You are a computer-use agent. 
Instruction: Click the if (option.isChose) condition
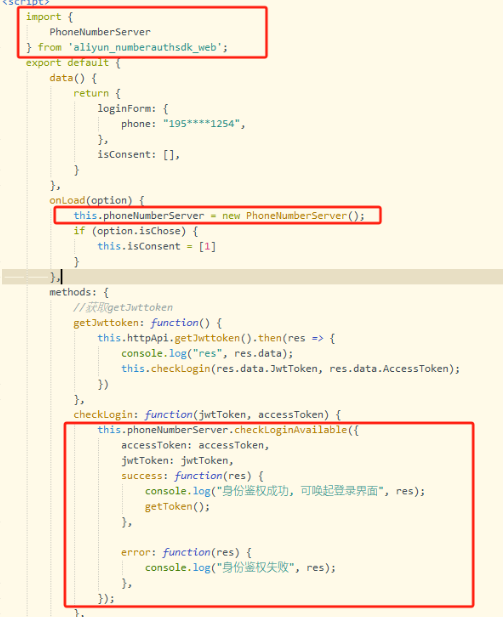pos(136,231)
